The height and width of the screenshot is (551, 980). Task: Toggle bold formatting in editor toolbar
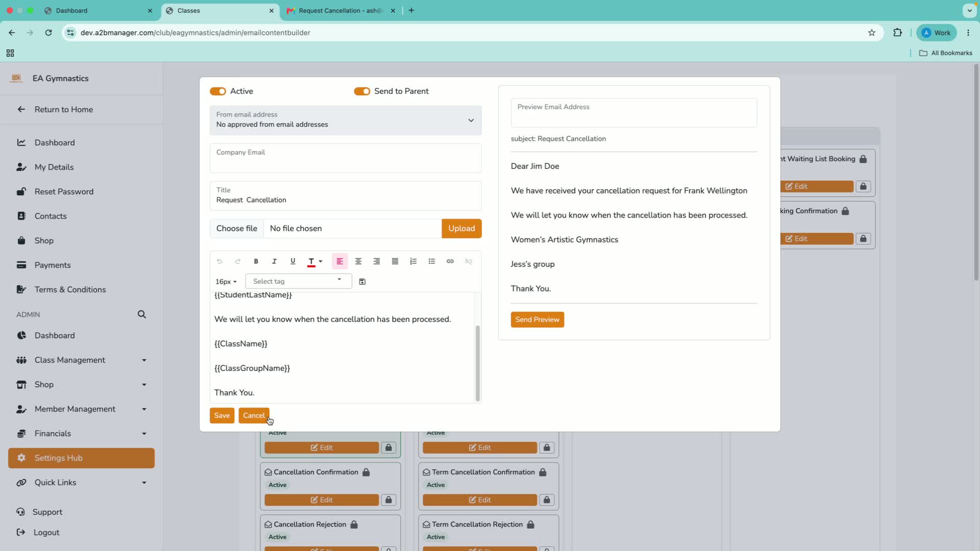click(x=256, y=261)
